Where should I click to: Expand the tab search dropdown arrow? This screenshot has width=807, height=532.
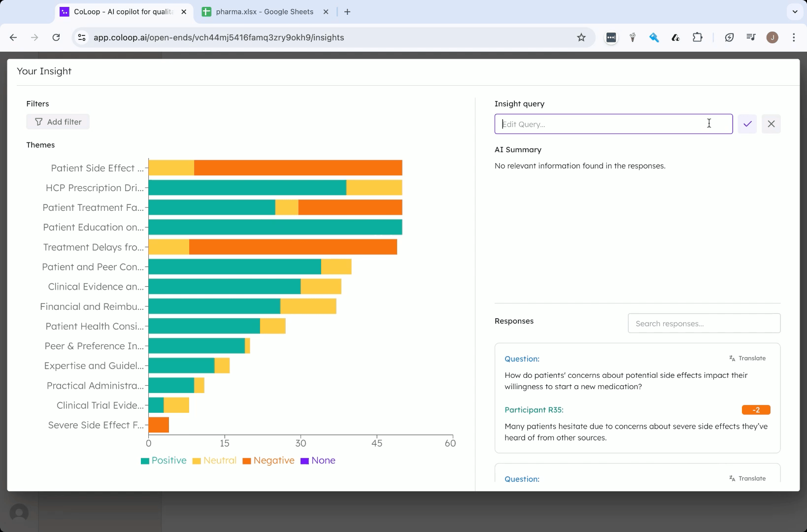(x=795, y=12)
